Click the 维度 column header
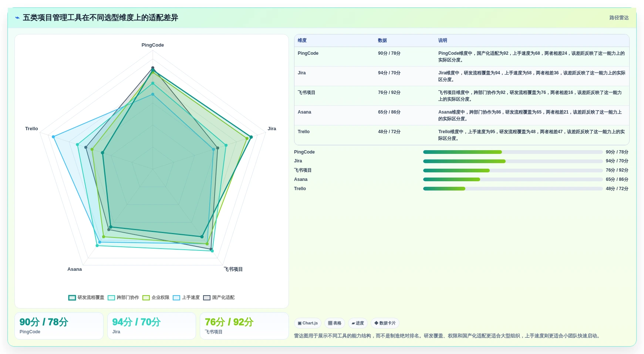644x354 pixels. pyautogui.click(x=302, y=40)
